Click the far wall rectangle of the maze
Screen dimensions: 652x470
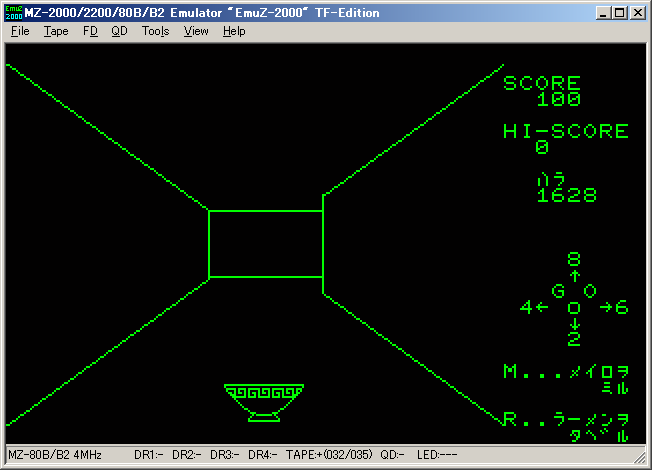265,243
